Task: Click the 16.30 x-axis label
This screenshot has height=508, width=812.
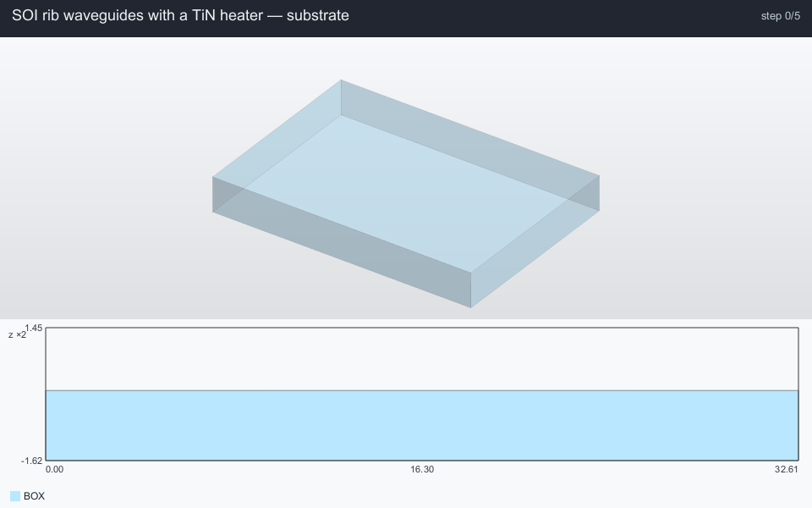Action: point(422,469)
